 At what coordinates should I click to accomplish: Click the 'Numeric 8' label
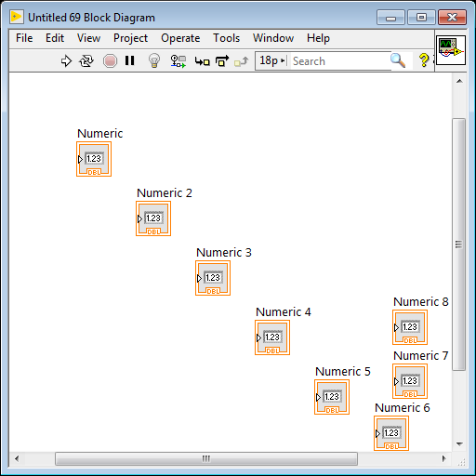(421, 302)
